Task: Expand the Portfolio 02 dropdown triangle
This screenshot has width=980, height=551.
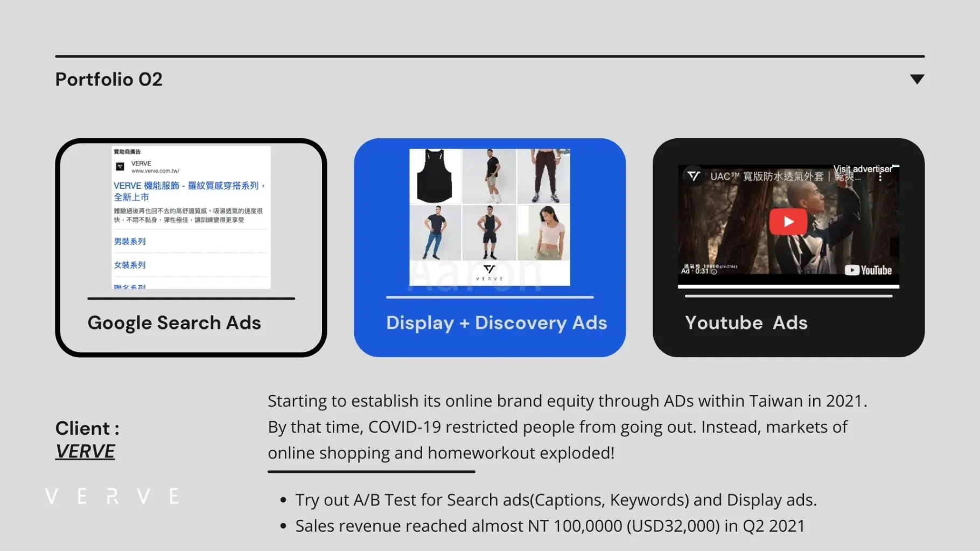Action: click(916, 79)
